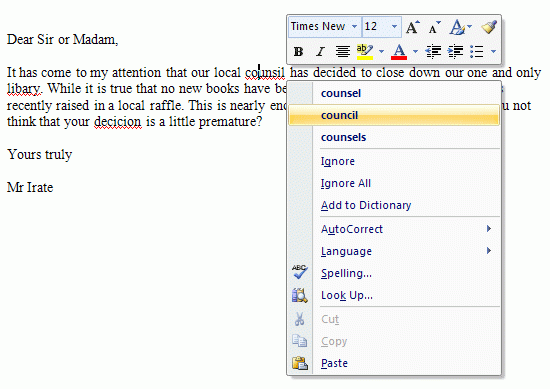The width and height of the screenshot is (550, 389).
Task: Click the misspelled word "counsil"
Action: [265, 73]
